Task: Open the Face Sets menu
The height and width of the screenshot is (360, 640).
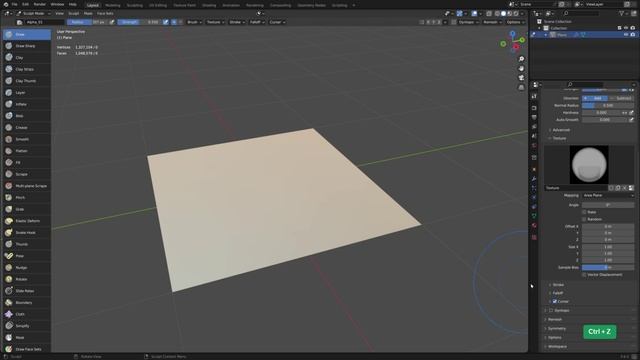Action: (x=105, y=13)
